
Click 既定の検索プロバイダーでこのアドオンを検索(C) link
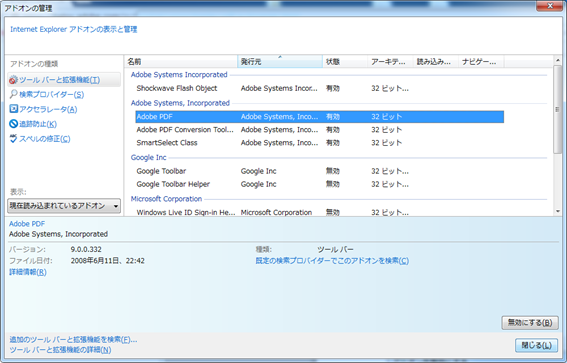[x=332, y=261]
